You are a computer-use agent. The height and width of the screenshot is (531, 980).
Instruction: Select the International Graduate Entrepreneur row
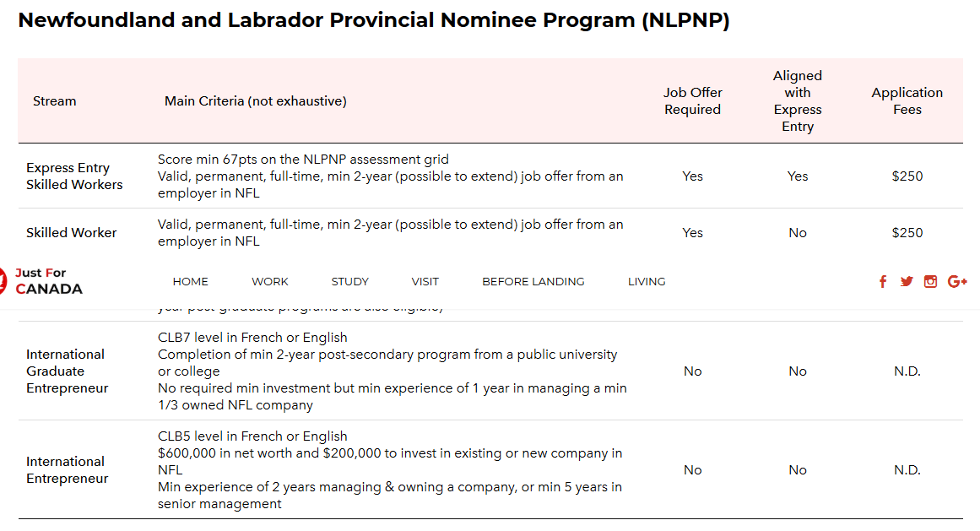coord(66,371)
